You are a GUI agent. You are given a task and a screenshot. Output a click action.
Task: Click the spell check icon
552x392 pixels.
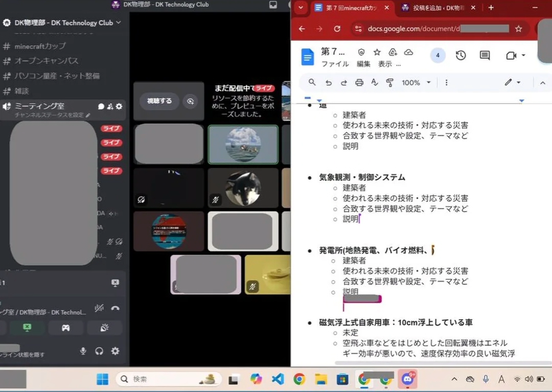point(375,83)
